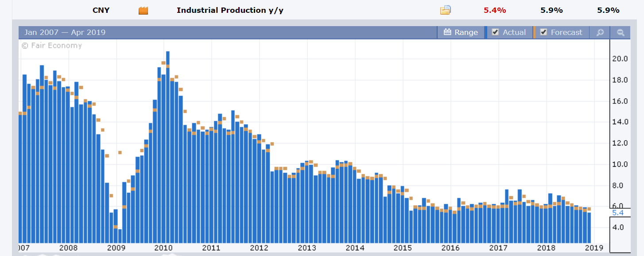Screen dimensions: 644x256
Task: Click the Jan 2007 — Apr 2019 date range
Action: point(65,32)
